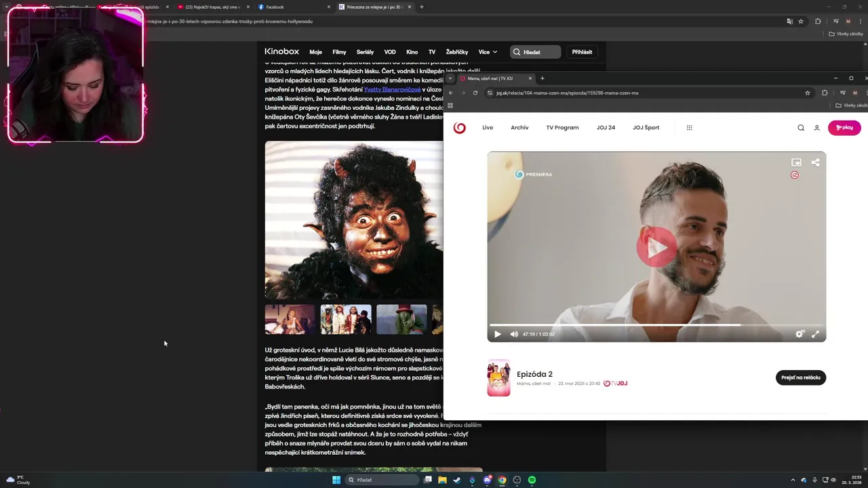Screen dimensions: 868x488
Task: Open JOJ Šport in the navigation
Action: coord(646,127)
